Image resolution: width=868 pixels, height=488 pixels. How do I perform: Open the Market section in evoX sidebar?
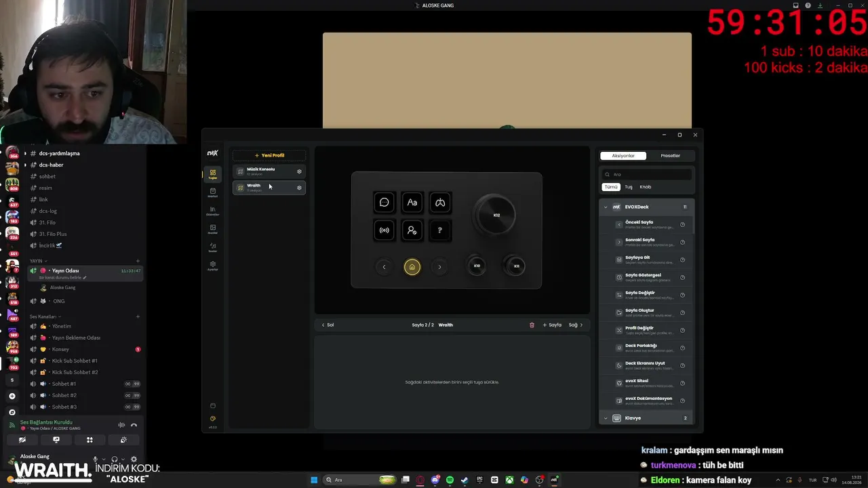coord(213,192)
